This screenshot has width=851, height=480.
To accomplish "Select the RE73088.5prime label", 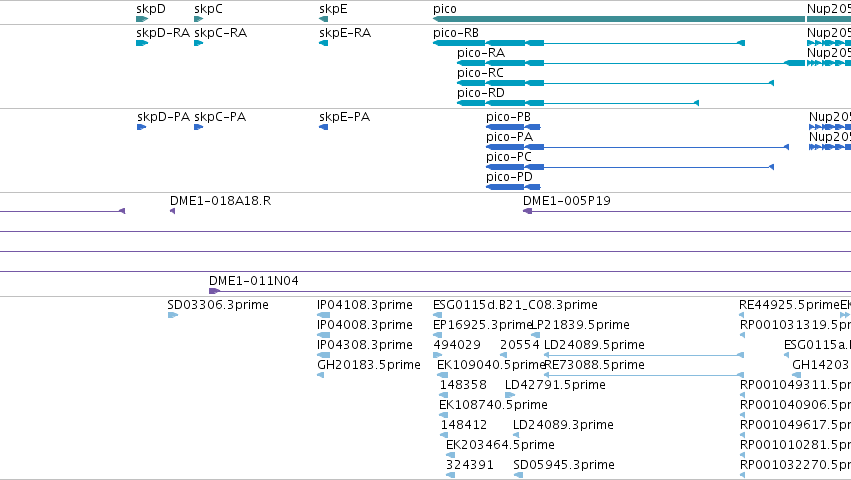I will 594,365.
